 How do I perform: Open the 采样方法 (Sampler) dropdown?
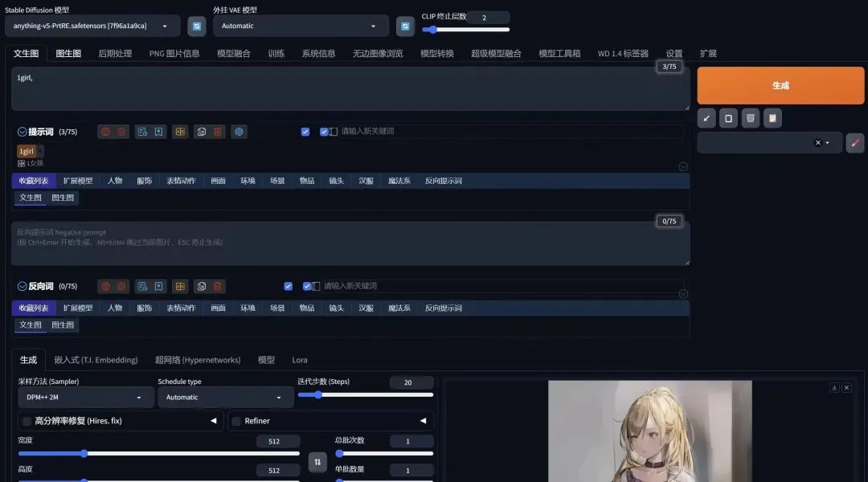click(x=85, y=397)
